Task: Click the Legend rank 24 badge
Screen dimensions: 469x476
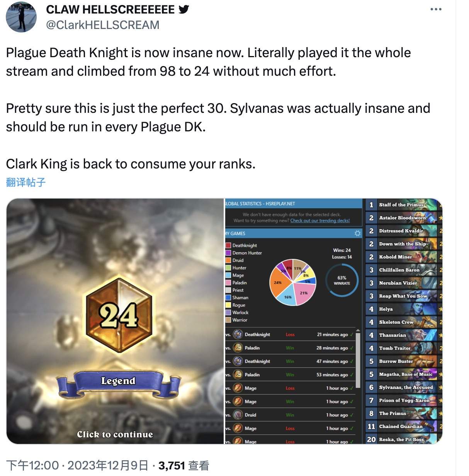Action: [119, 315]
